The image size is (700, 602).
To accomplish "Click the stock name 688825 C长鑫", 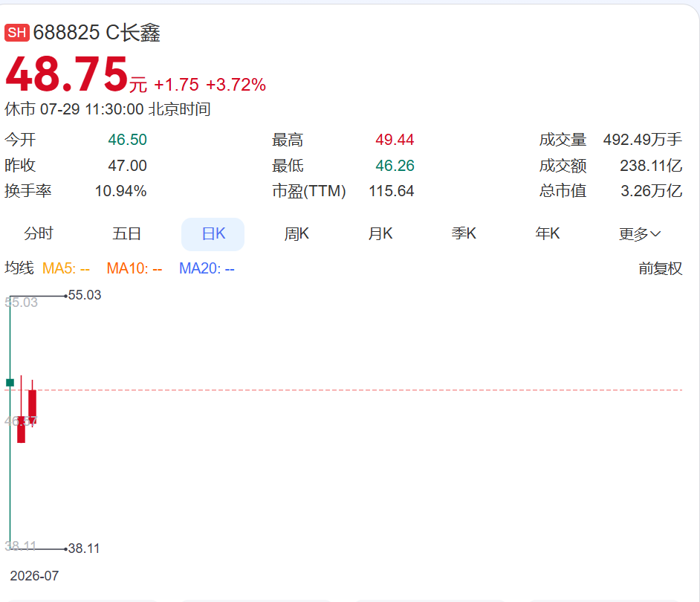I will [x=97, y=33].
